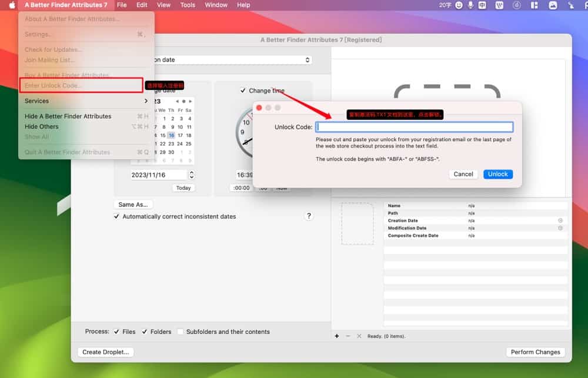
Task: Click the camera icon in the menu bar
Action: (x=553, y=5)
